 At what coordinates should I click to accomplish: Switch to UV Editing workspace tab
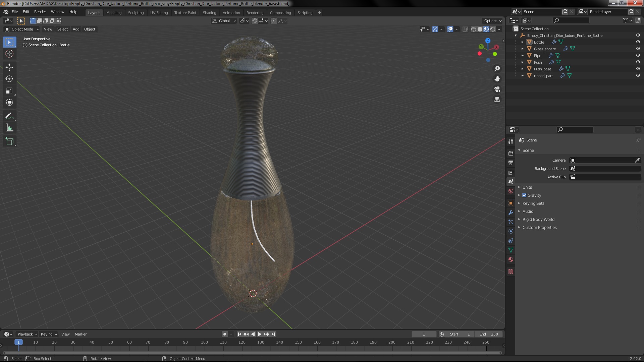tap(159, 12)
